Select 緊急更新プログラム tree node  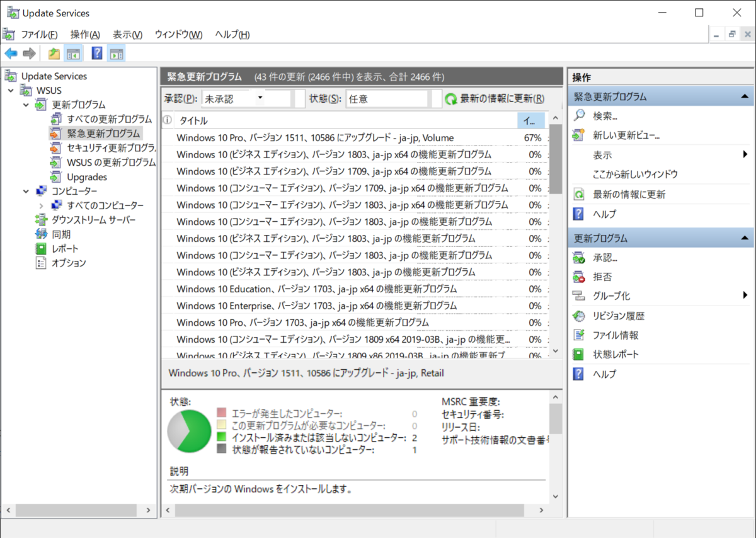103,133
